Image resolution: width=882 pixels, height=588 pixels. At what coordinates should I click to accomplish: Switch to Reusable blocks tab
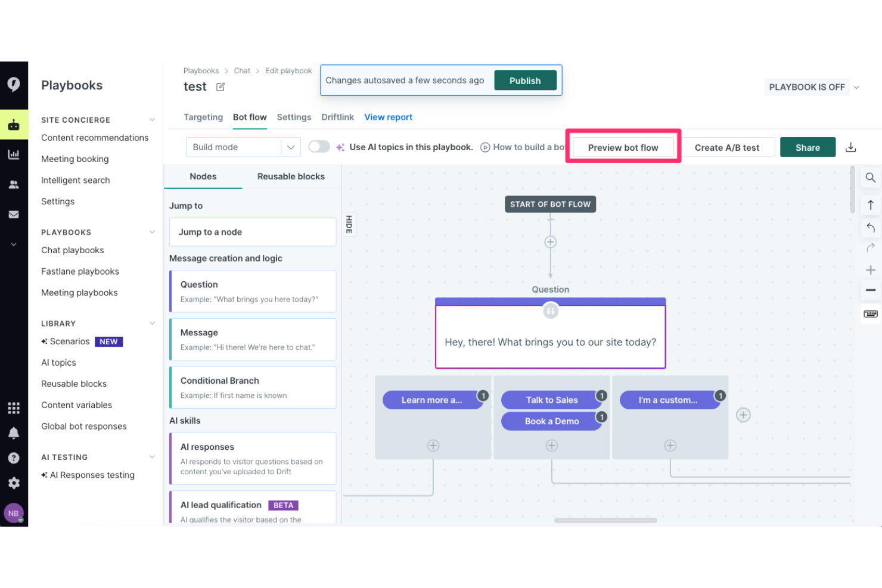pos(291,177)
